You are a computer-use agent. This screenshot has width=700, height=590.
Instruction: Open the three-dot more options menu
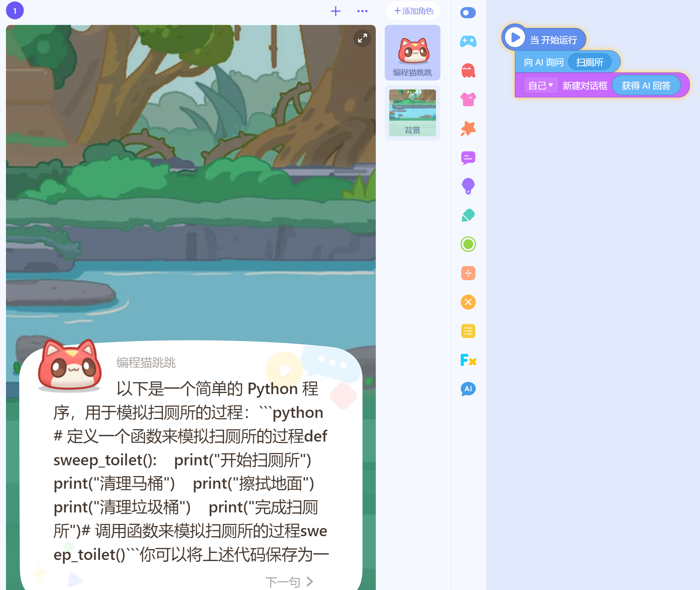(x=362, y=11)
